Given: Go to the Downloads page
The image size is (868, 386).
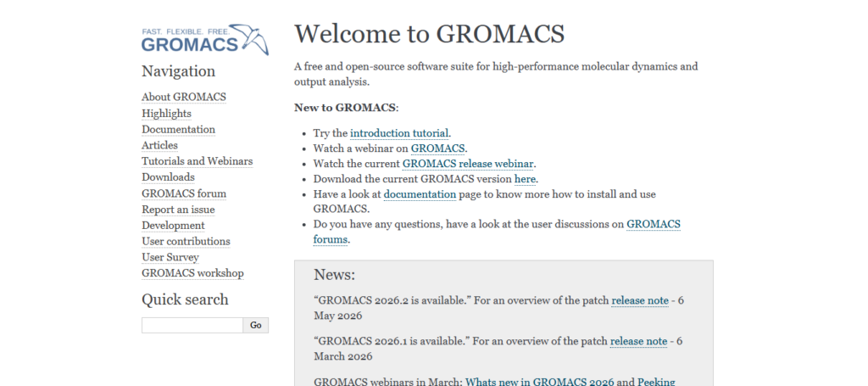Looking at the screenshot, I should point(168,177).
